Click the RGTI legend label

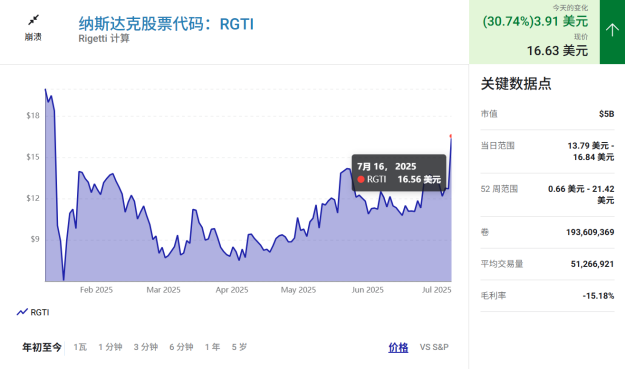(x=40, y=312)
